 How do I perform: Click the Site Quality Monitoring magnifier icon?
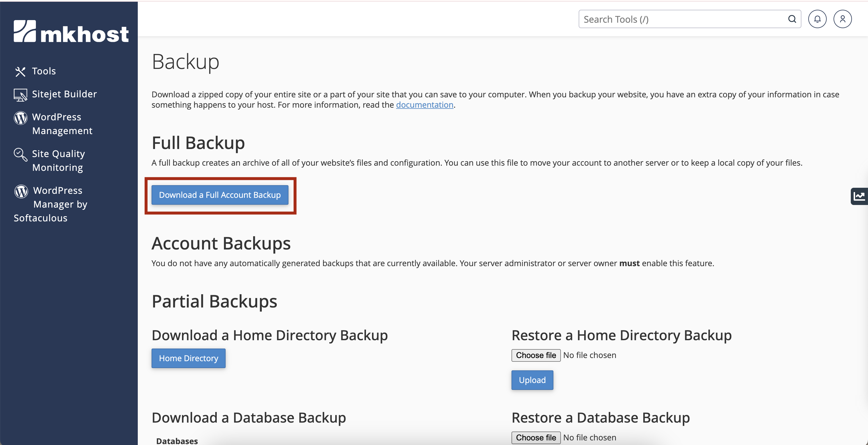[x=20, y=155]
